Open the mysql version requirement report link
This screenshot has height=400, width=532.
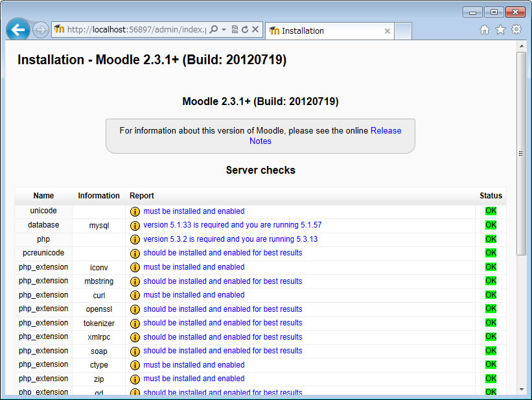coord(232,226)
